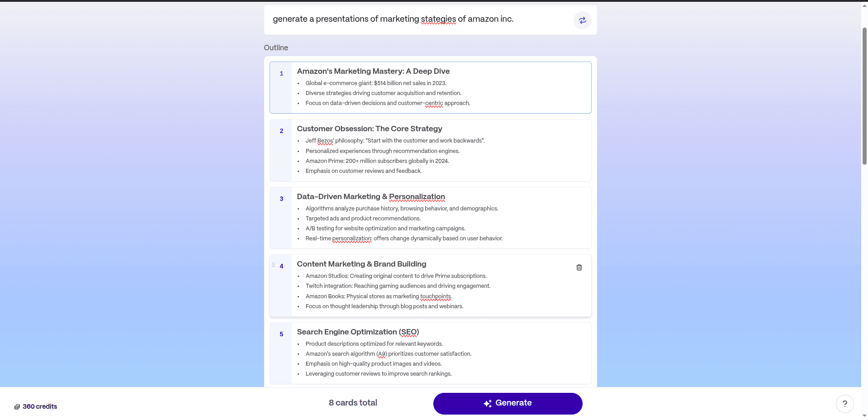Select card 1 Amazon's Marketing Mastery title

pos(373,71)
